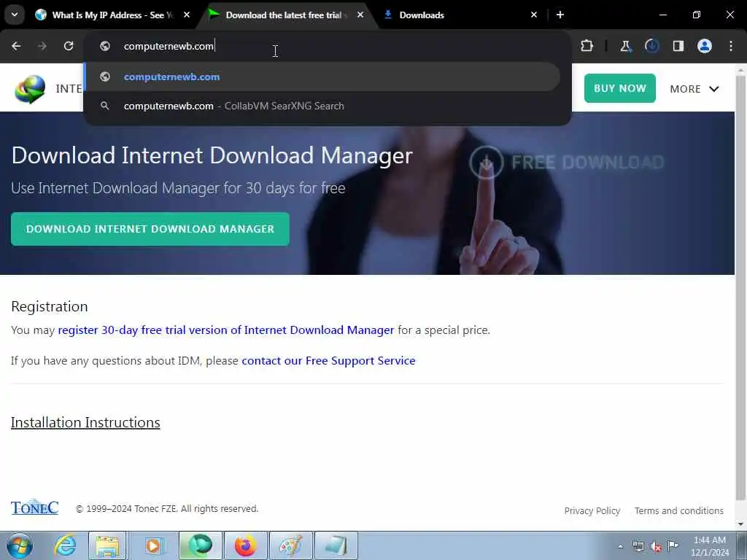The height and width of the screenshot is (560, 747).
Task: Click the Tonec logo in the footer
Action: click(35, 507)
